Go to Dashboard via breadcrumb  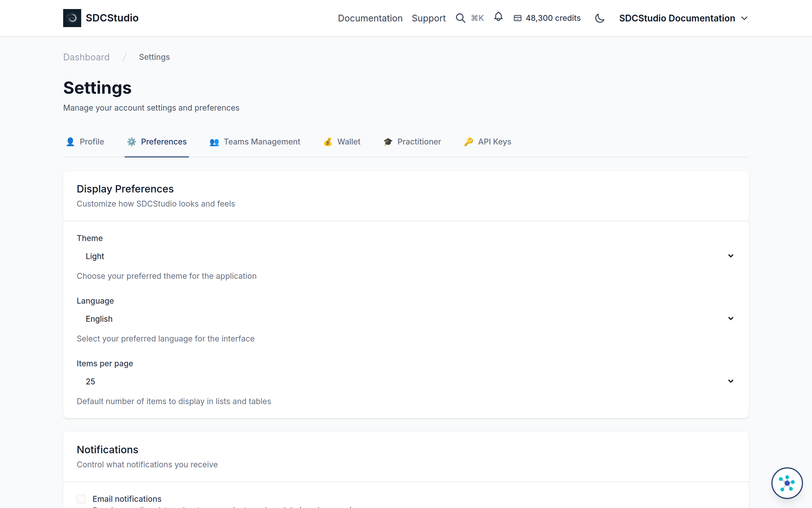tap(86, 57)
